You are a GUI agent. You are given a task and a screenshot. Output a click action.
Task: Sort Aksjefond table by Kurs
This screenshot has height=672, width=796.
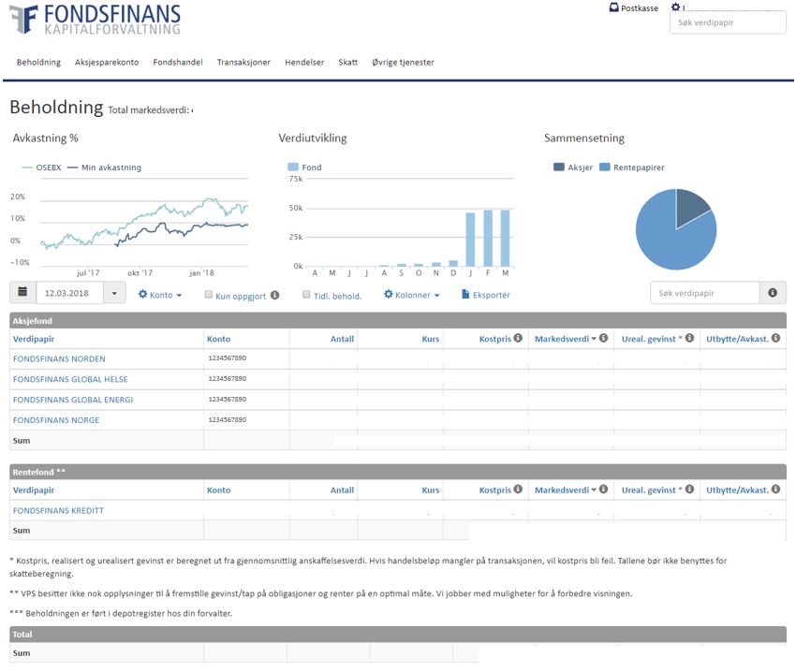431,339
